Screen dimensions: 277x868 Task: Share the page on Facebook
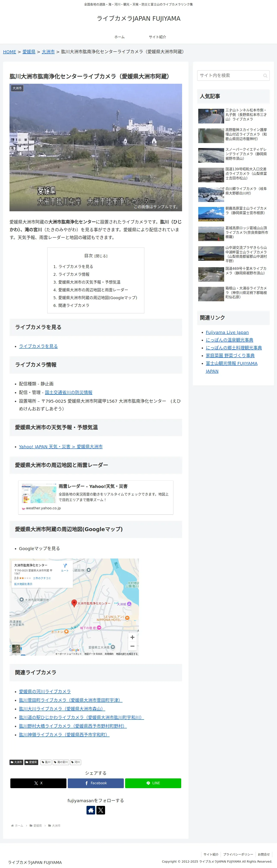(96, 783)
